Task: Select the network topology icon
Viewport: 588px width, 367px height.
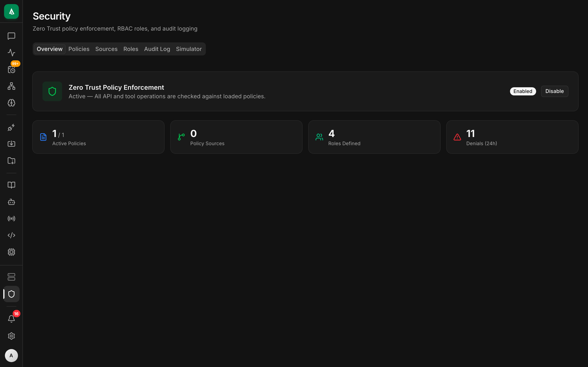Action: tap(11, 86)
